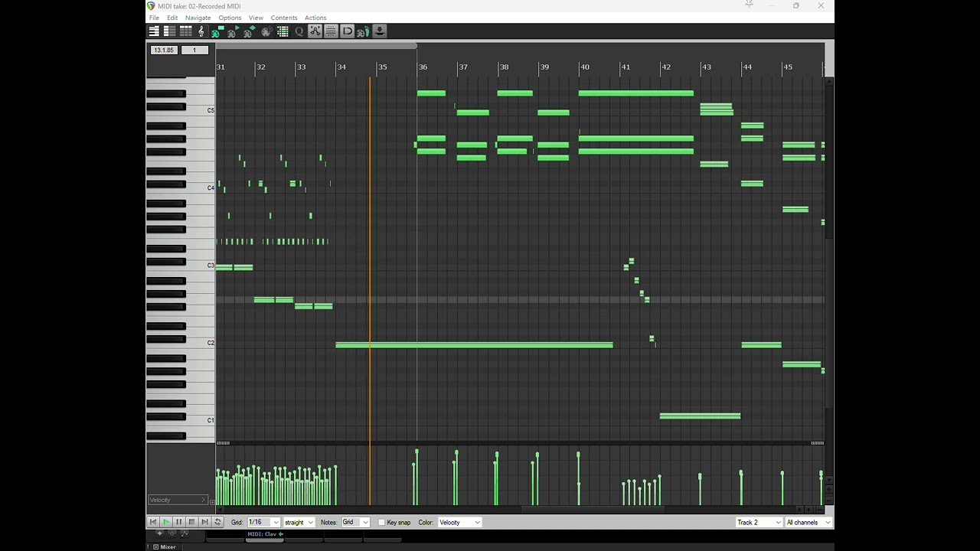Click measure 43 on the ruler
The image size is (980, 551).
pos(707,67)
